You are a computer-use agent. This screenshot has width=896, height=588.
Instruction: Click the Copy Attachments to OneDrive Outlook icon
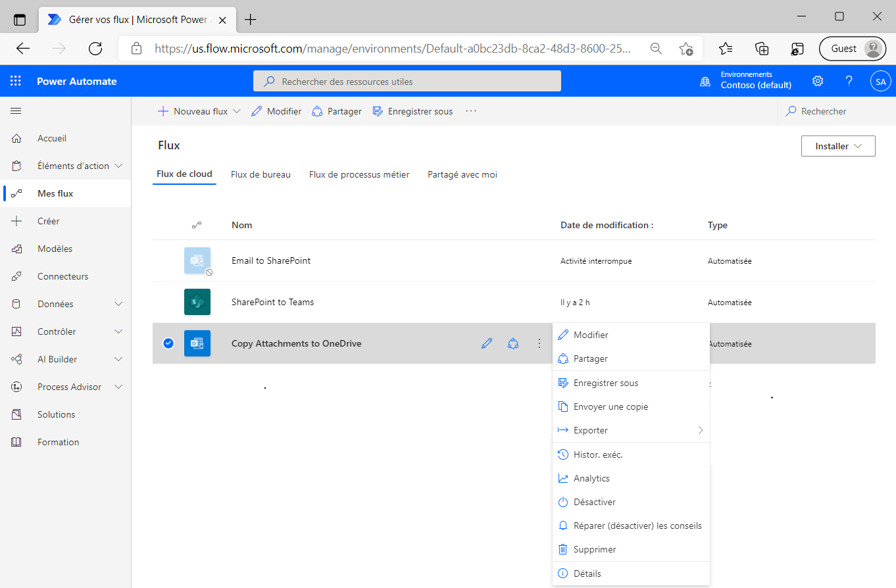pos(197,343)
